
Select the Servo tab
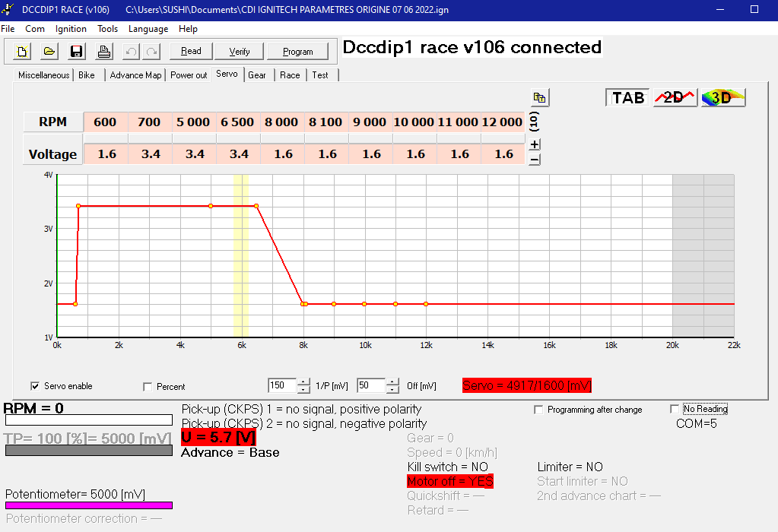tap(227, 74)
